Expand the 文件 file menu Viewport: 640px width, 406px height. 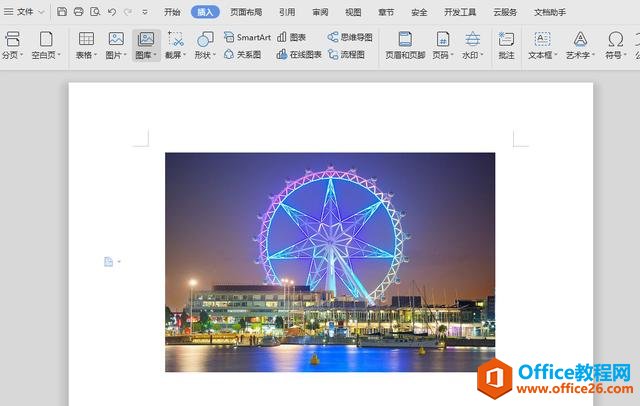click(x=24, y=12)
